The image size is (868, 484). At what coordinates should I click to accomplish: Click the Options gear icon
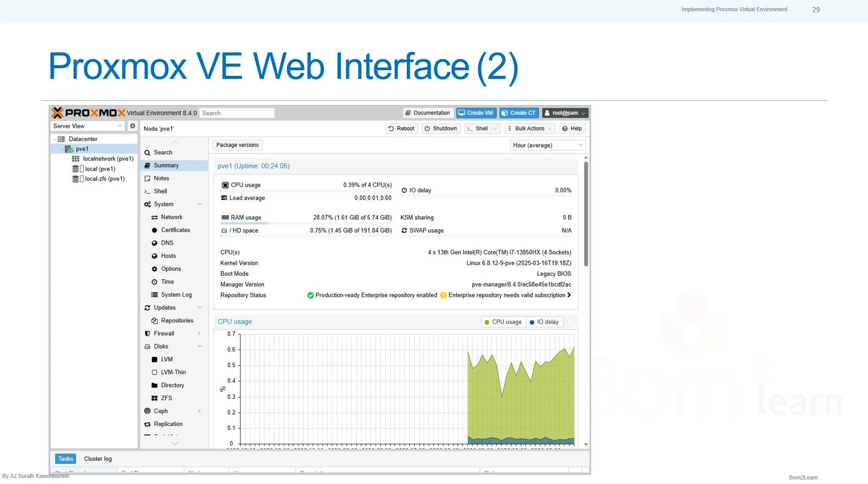click(155, 269)
